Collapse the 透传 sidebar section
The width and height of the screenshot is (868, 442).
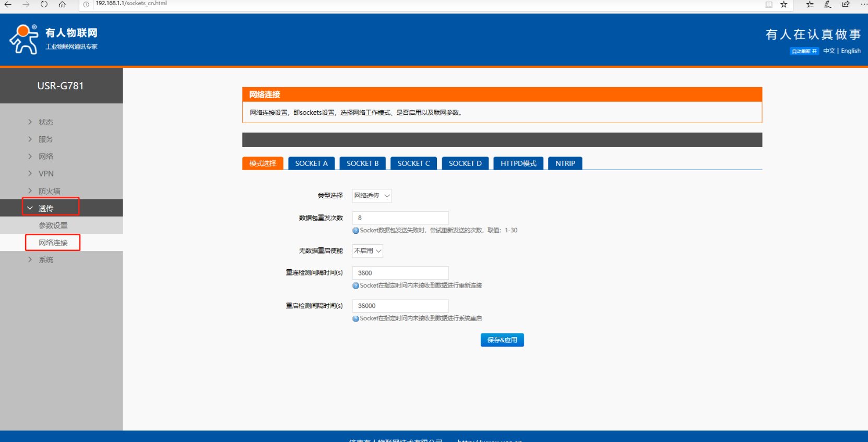(x=46, y=208)
